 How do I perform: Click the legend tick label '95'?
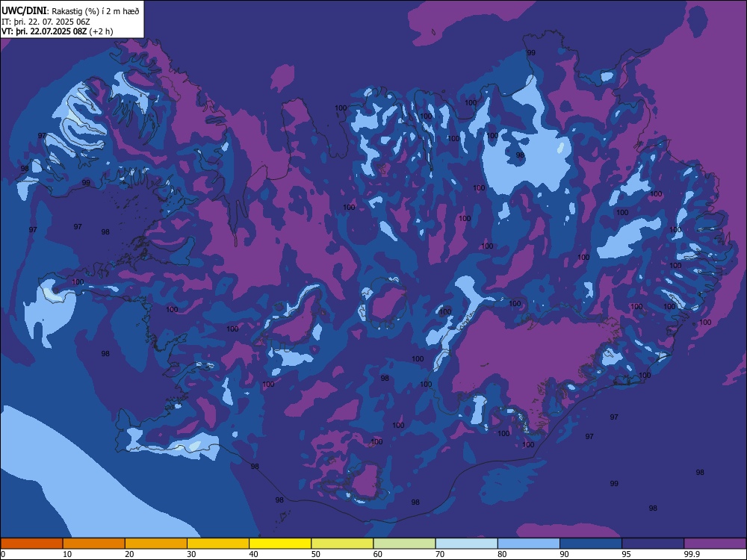(627, 554)
